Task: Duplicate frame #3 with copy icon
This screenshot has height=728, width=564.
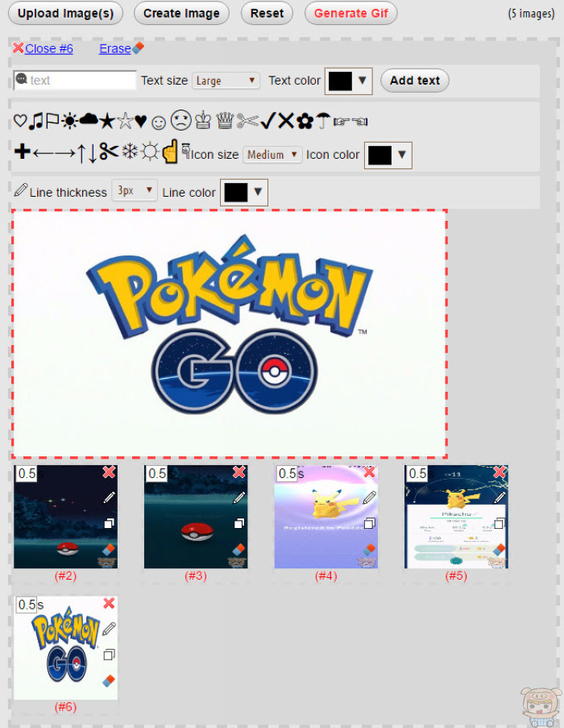Action: click(x=239, y=523)
